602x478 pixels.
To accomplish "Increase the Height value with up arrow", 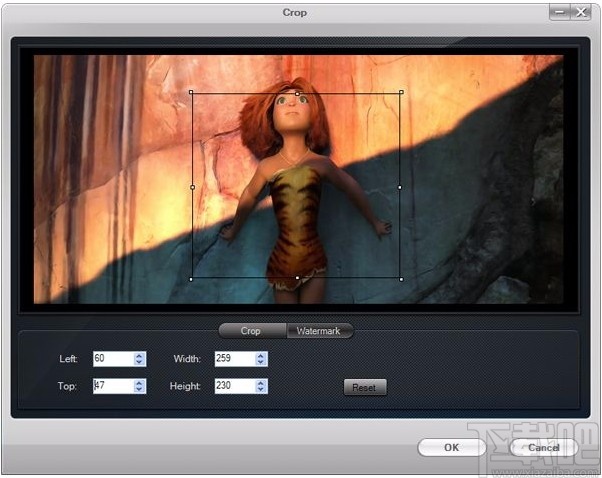I will (x=261, y=383).
